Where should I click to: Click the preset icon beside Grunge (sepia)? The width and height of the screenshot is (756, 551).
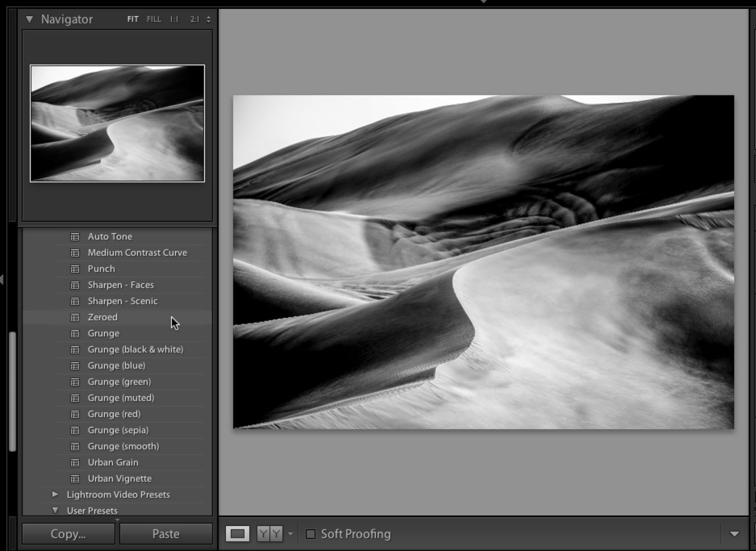(x=75, y=430)
